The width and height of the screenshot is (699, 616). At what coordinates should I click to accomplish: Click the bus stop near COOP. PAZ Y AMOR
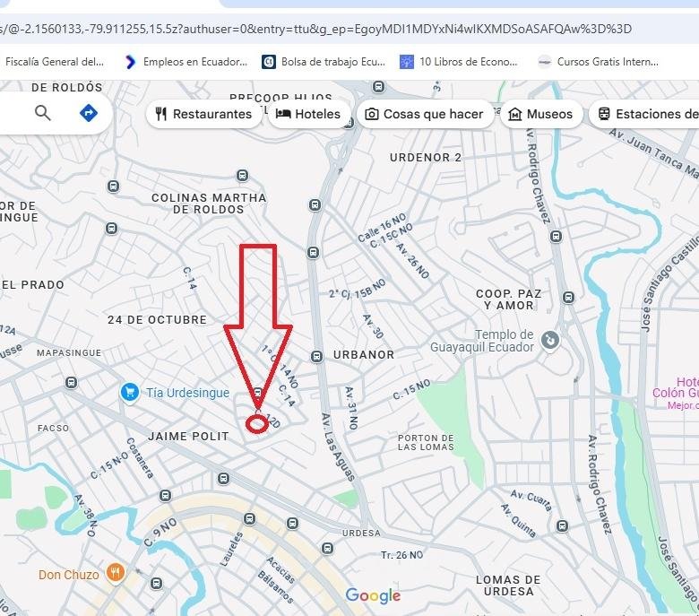568,297
